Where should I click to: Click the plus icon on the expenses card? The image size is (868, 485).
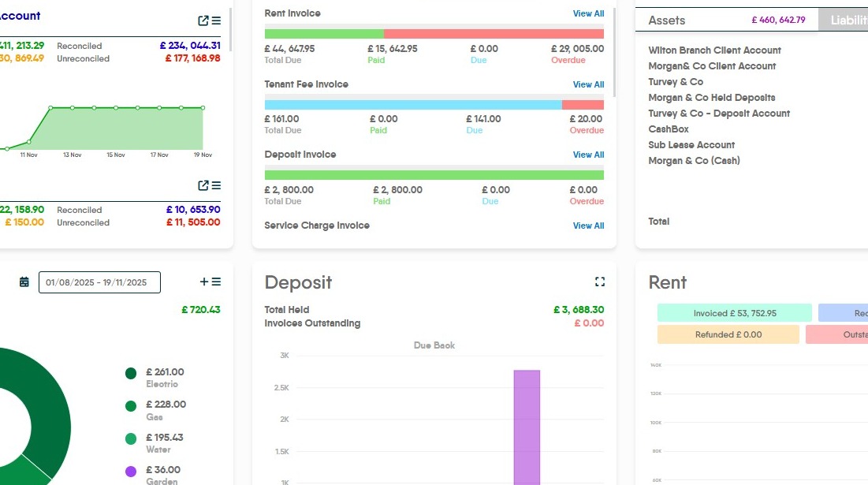tap(204, 282)
